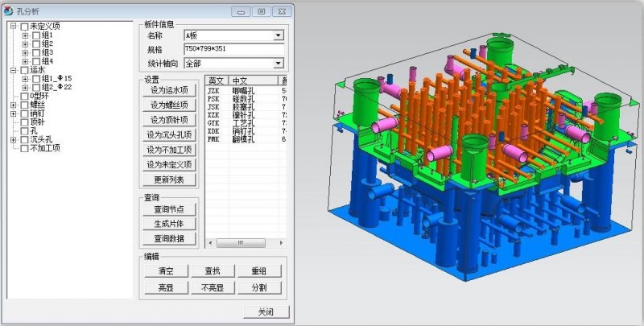The height and width of the screenshot is (326, 644).
Task: Collapse the 运水 tree node
Action: click(x=13, y=70)
